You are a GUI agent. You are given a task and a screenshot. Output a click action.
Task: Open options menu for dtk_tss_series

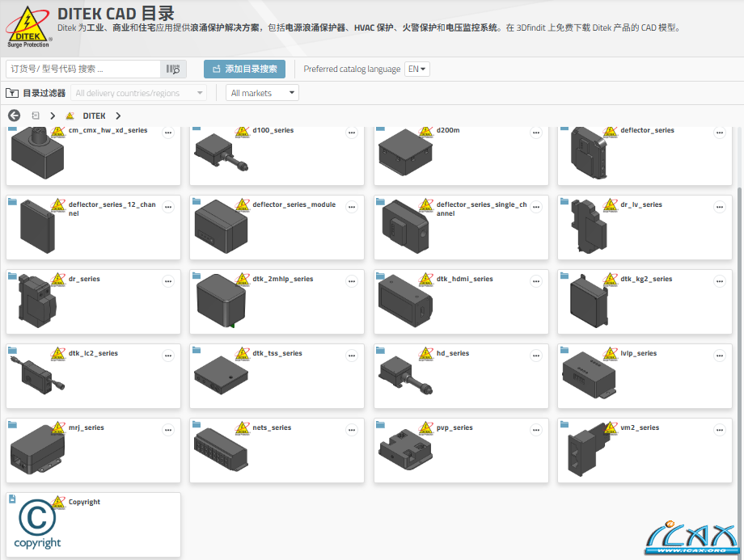(352, 356)
